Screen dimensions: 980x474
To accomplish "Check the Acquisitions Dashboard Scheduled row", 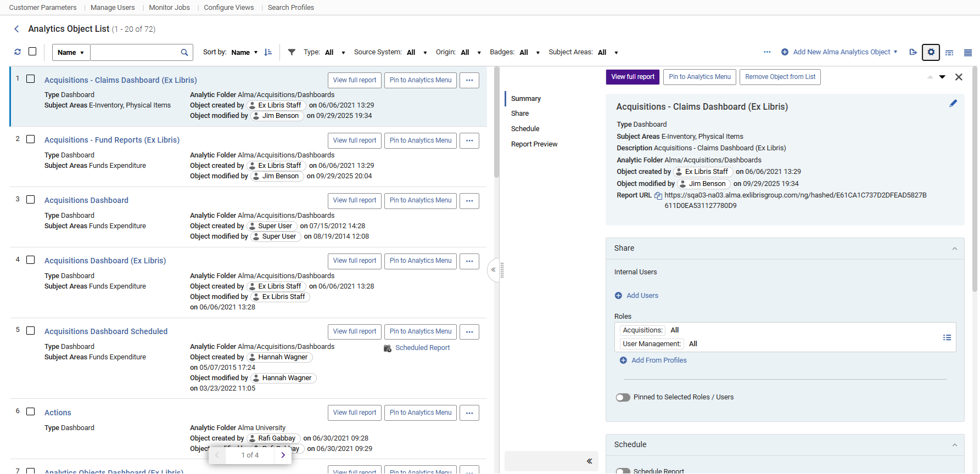I will coord(31,331).
